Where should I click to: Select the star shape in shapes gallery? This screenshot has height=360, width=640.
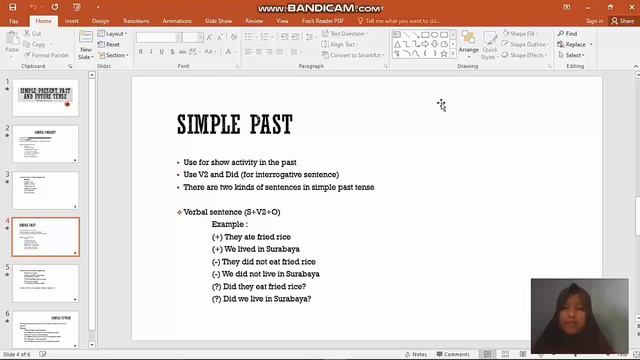(x=444, y=53)
